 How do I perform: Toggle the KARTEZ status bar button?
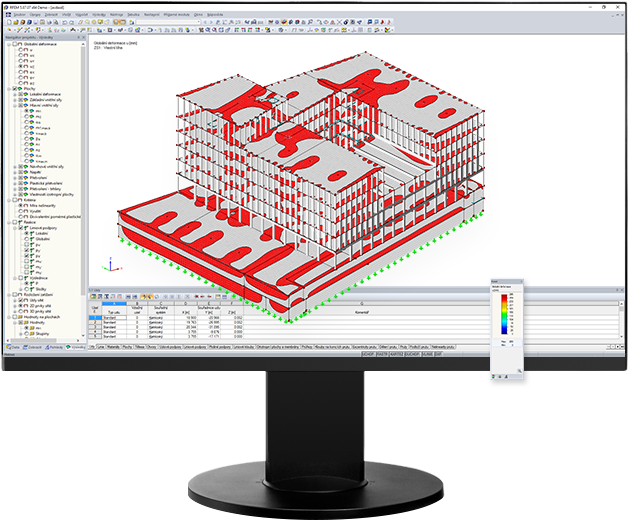pos(397,354)
